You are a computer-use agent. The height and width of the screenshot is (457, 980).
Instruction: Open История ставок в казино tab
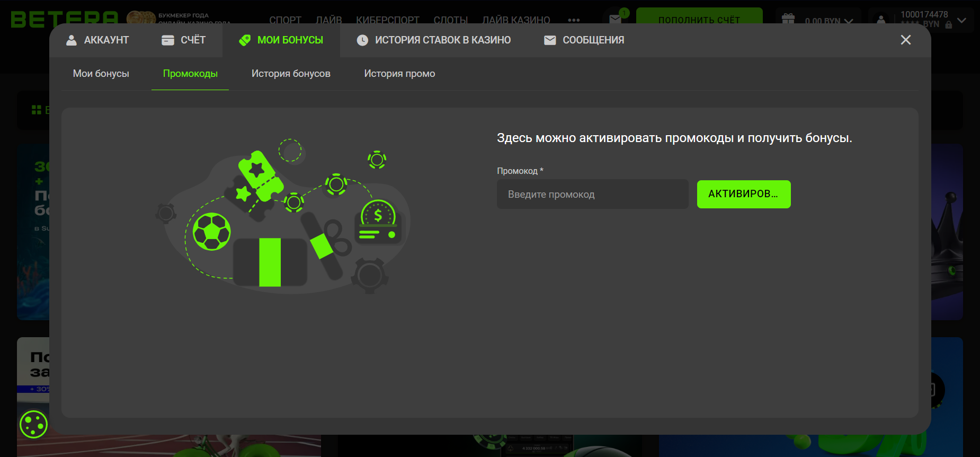point(433,40)
